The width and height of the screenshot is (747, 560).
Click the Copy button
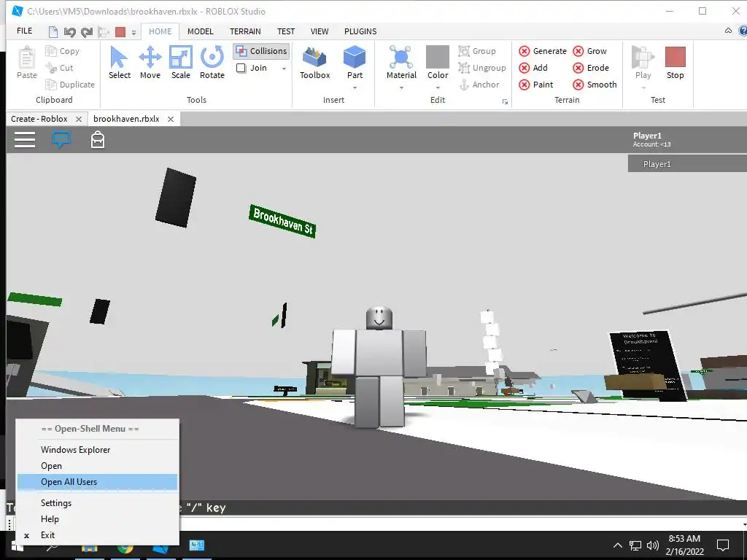coord(63,51)
